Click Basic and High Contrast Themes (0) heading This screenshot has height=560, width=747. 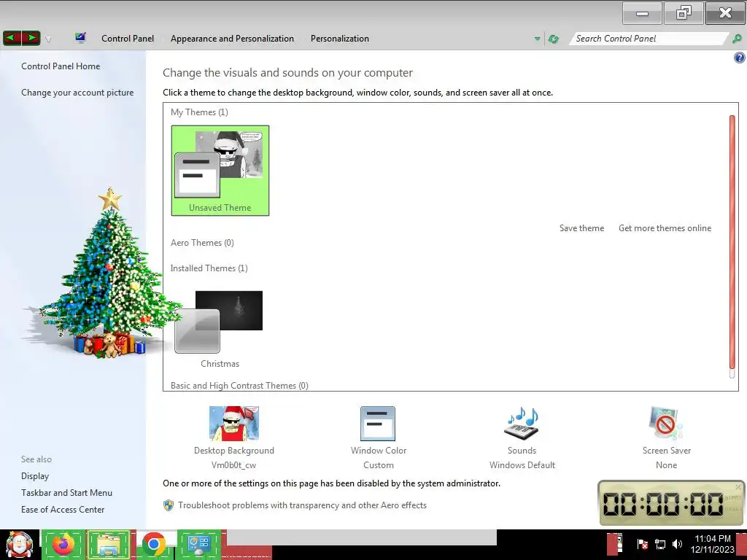click(239, 385)
